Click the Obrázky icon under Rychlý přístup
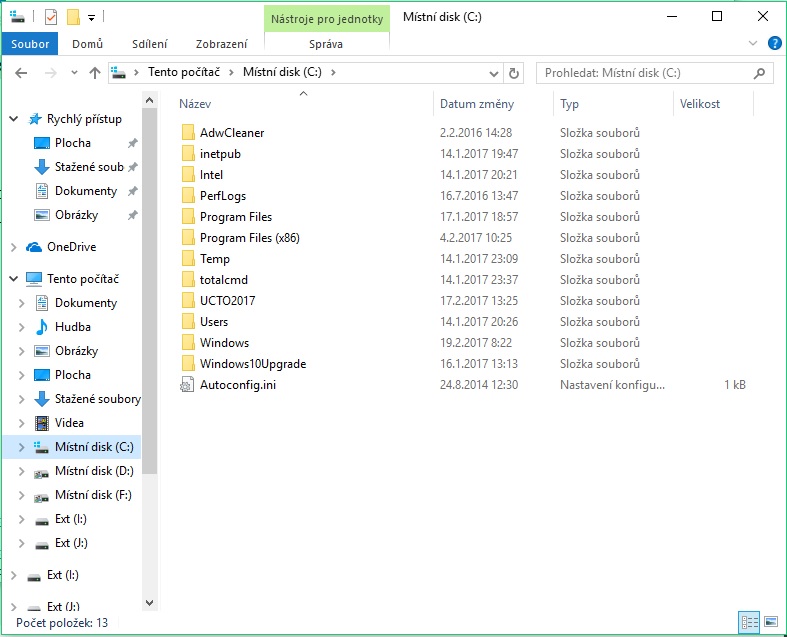 [x=42, y=215]
